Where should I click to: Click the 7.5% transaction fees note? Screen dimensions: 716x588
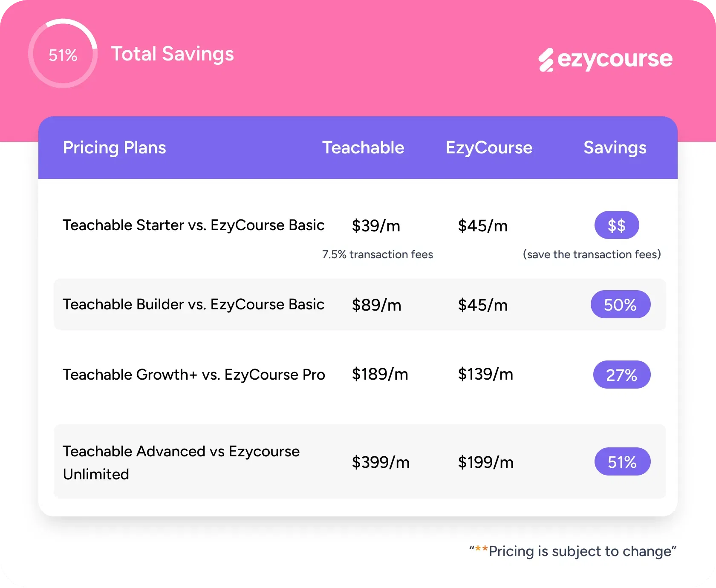point(378,254)
